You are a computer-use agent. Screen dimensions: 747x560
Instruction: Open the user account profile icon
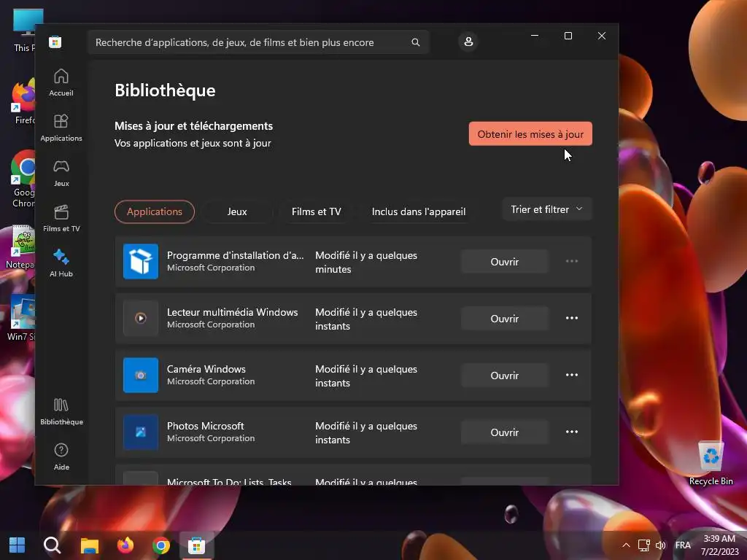(468, 42)
